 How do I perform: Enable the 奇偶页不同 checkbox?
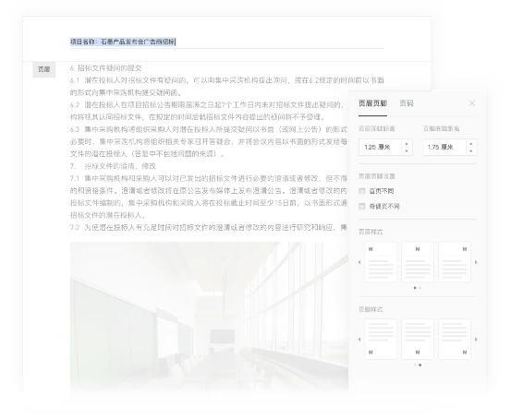pyautogui.click(x=361, y=206)
